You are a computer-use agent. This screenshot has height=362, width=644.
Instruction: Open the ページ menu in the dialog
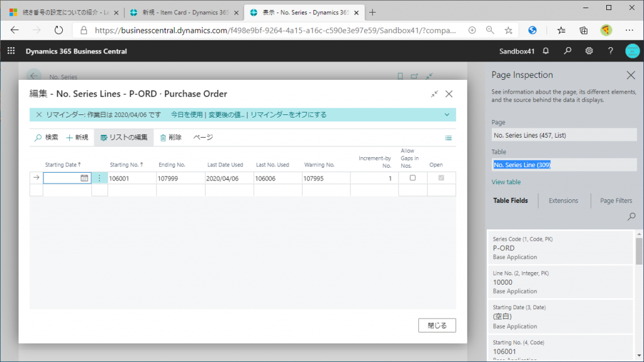[x=203, y=138]
